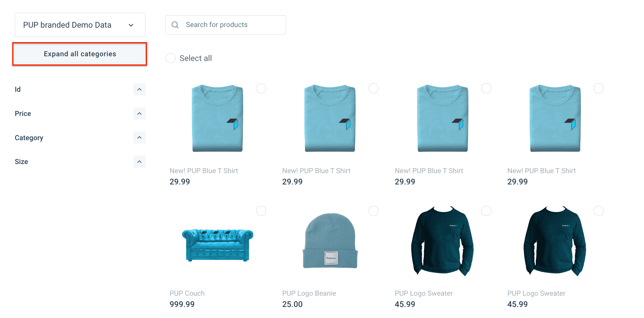The image size is (644, 318).
Task: Collapse the Id filter chevron
Action: pyautogui.click(x=139, y=89)
